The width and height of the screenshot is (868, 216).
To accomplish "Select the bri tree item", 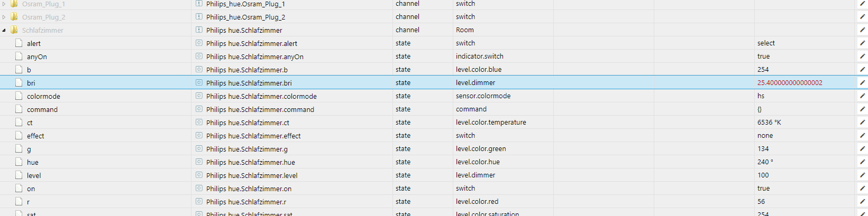I will (31, 83).
